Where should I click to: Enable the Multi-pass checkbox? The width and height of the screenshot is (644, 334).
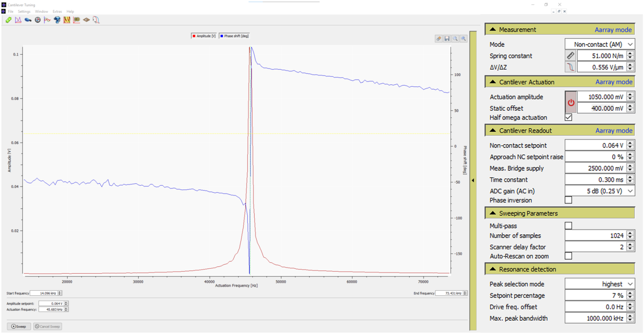click(569, 226)
